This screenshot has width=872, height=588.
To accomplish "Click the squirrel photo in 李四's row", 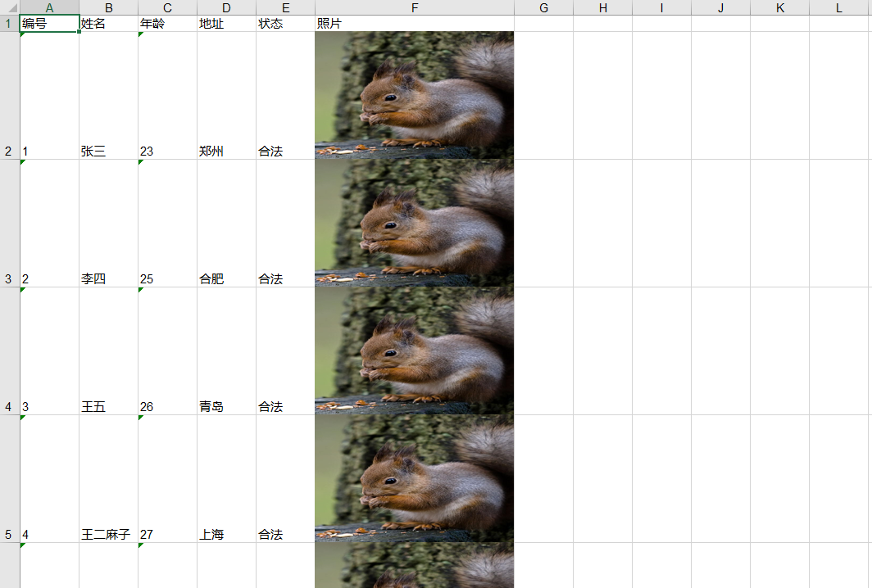I will [415, 224].
